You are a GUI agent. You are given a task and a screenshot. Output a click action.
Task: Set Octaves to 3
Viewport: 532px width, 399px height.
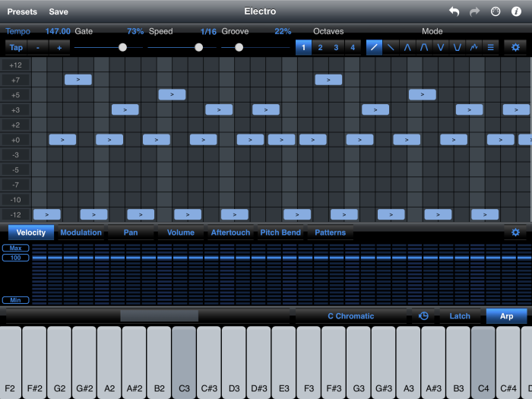click(x=336, y=47)
